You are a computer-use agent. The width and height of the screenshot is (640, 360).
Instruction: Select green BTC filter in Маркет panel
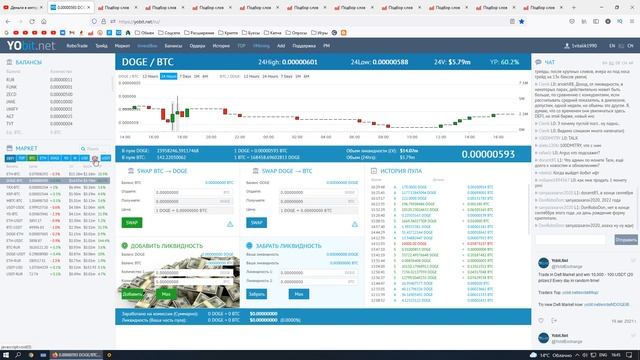click(x=32, y=158)
